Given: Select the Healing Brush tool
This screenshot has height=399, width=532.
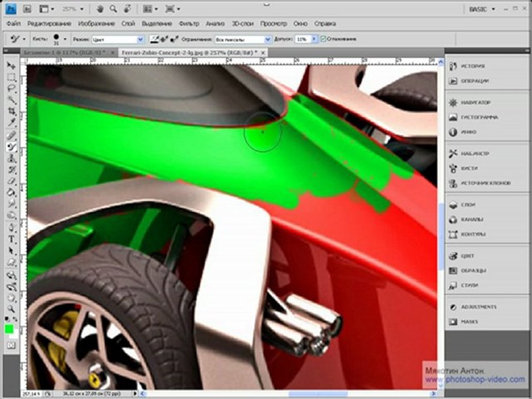Looking at the screenshot, I should click(x=12, y=135).
